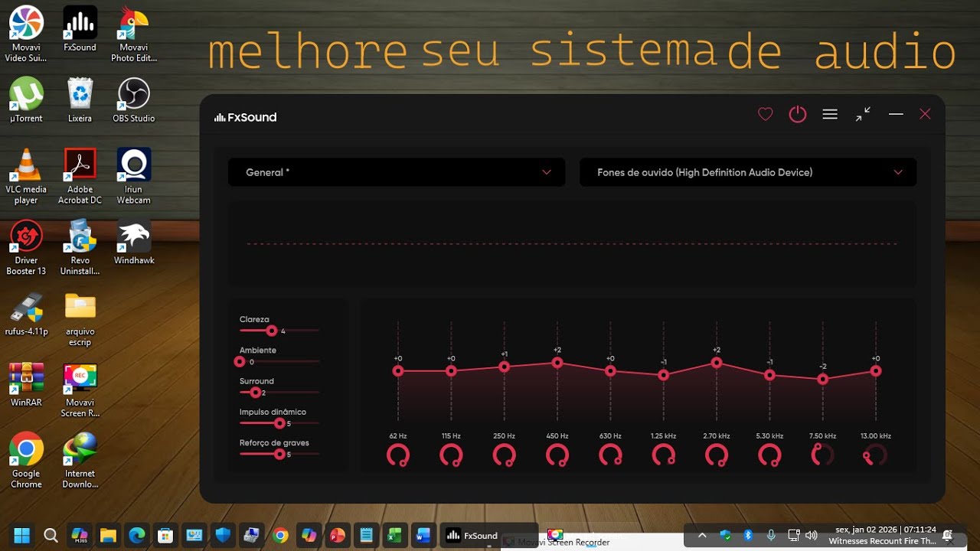Screen dimensions: 980x551
Task: Open Microsoft Edge from taskbar
Action: point(137,535)
